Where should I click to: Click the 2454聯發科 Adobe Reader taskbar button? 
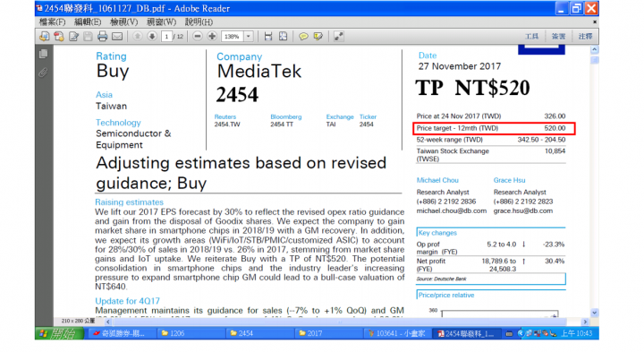[466, 333]
